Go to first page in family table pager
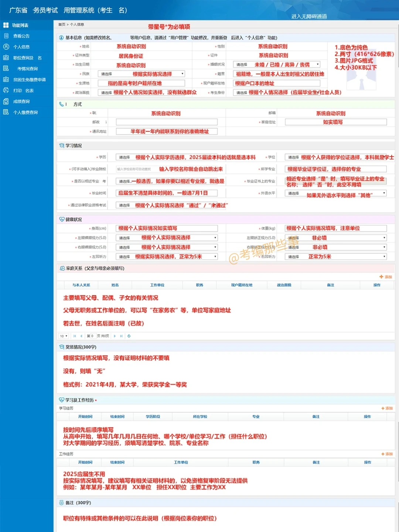The image size is (399, 532). click(75, 336)
